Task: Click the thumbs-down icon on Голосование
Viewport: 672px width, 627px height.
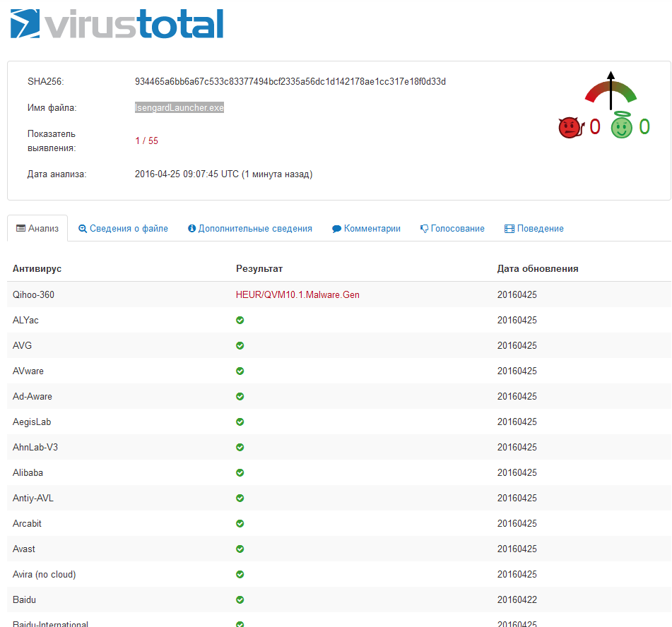Action: 424,229
